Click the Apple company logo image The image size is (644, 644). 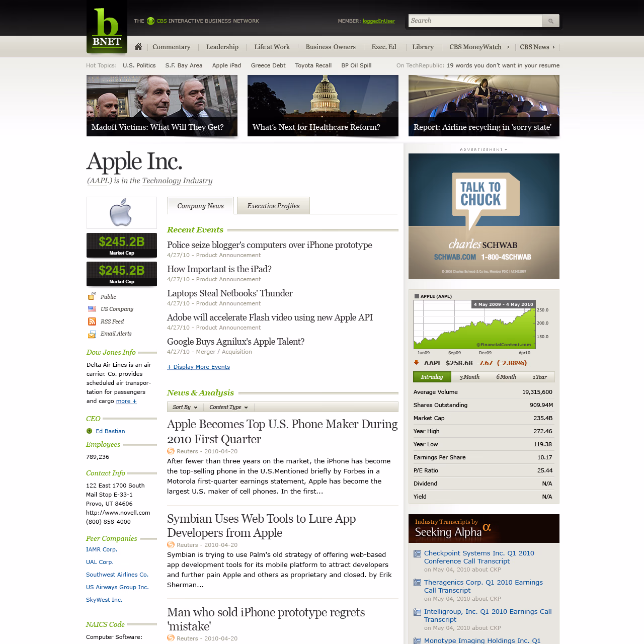tap(121, 213)
